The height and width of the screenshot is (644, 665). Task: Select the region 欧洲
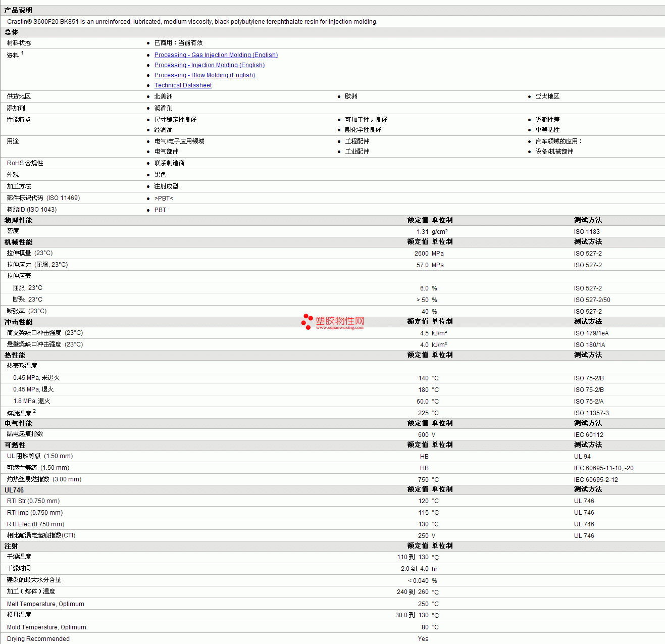351,96
